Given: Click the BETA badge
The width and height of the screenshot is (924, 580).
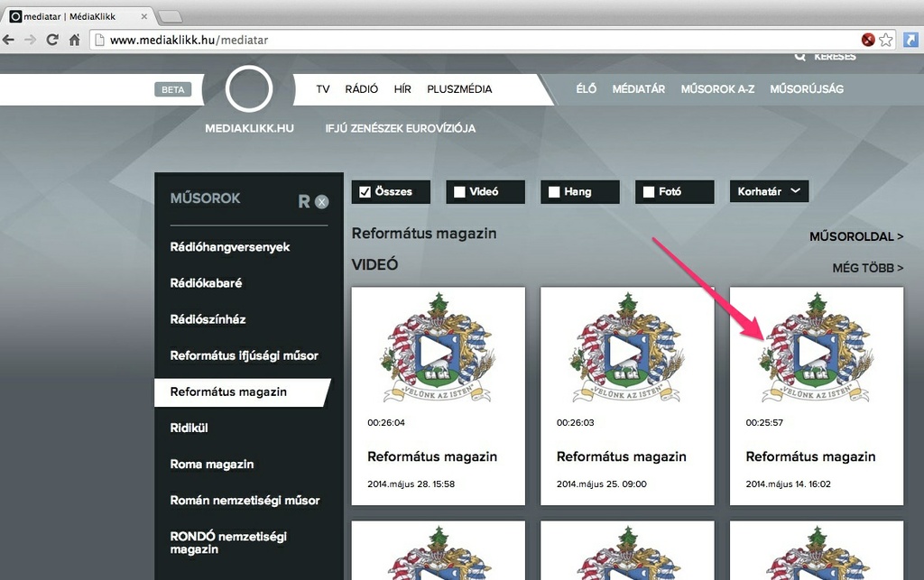Looking at the screenshot, I should pyautogui.click(x=172, y=89).
